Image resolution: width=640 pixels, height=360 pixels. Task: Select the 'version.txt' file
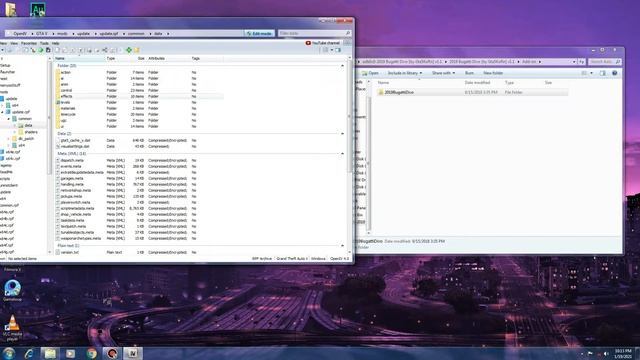click(x=139, y=253)
